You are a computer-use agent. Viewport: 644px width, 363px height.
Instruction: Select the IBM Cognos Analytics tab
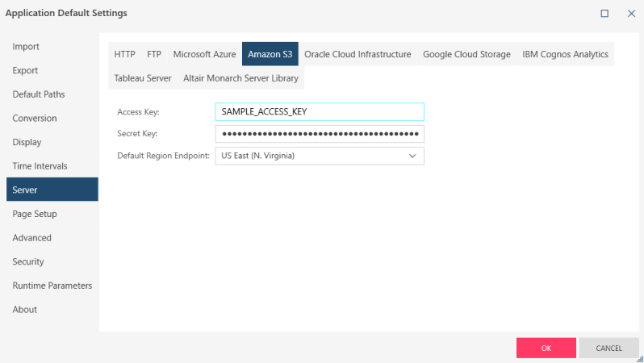click(565, 55)
